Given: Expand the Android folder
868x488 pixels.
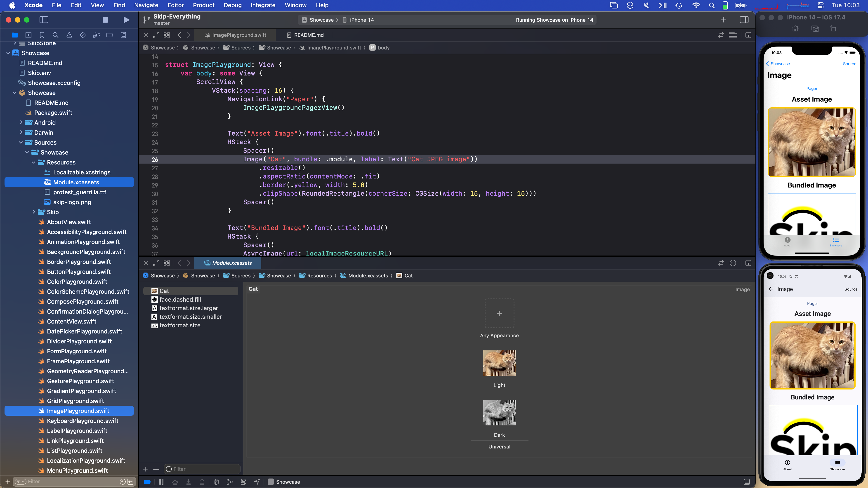Looking at the screenshot, I should pyautogui.click(x=21, y=123).
